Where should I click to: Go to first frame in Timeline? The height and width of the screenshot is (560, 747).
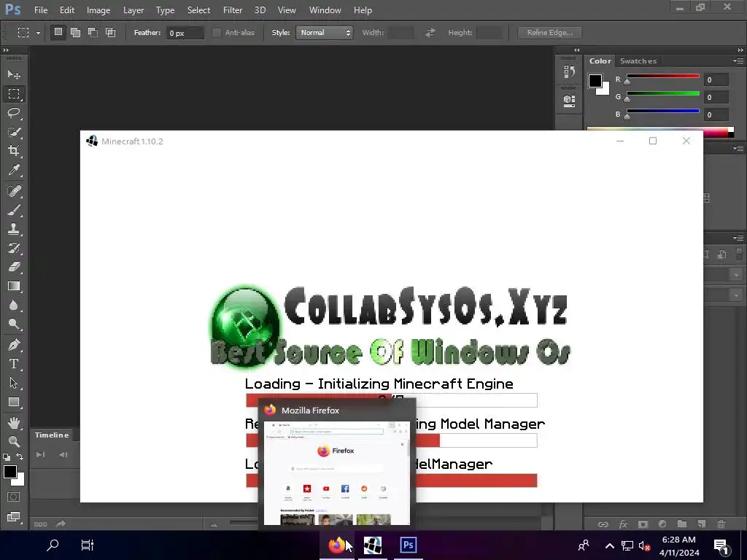coord(41,455)
